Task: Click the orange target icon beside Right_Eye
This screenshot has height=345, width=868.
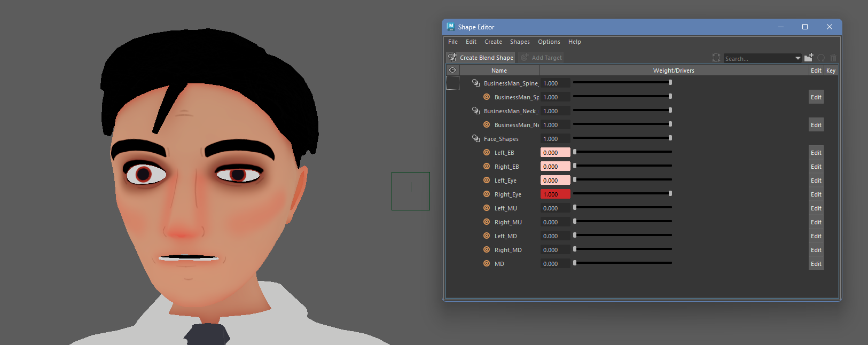Action: point(487,194)
